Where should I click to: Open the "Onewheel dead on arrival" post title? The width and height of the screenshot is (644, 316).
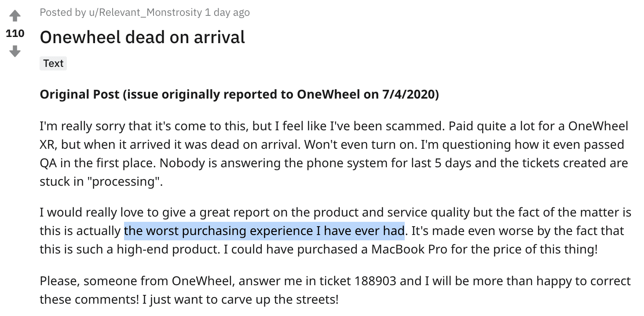click(142, 37)
